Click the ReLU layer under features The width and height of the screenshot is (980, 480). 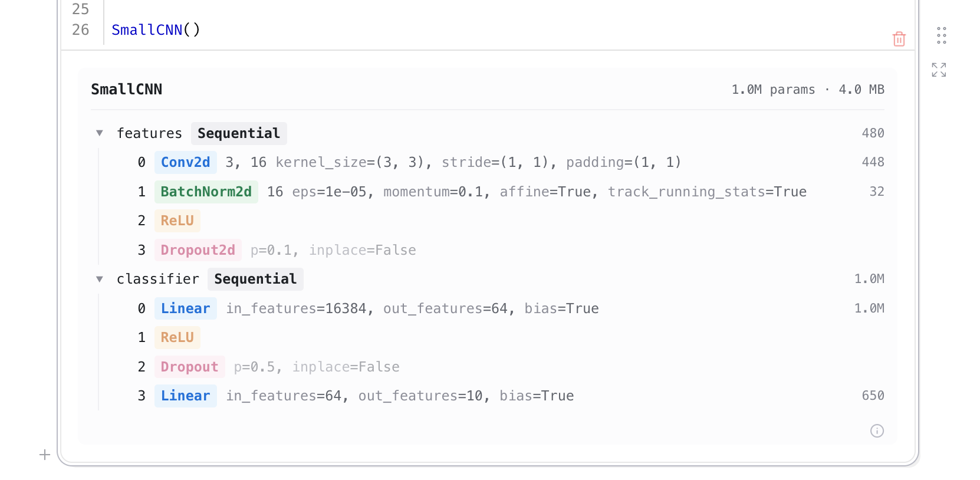177,221
